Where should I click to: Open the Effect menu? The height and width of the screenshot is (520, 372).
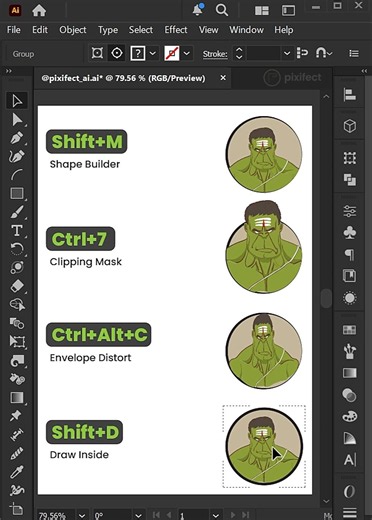[x=176, y=30]
